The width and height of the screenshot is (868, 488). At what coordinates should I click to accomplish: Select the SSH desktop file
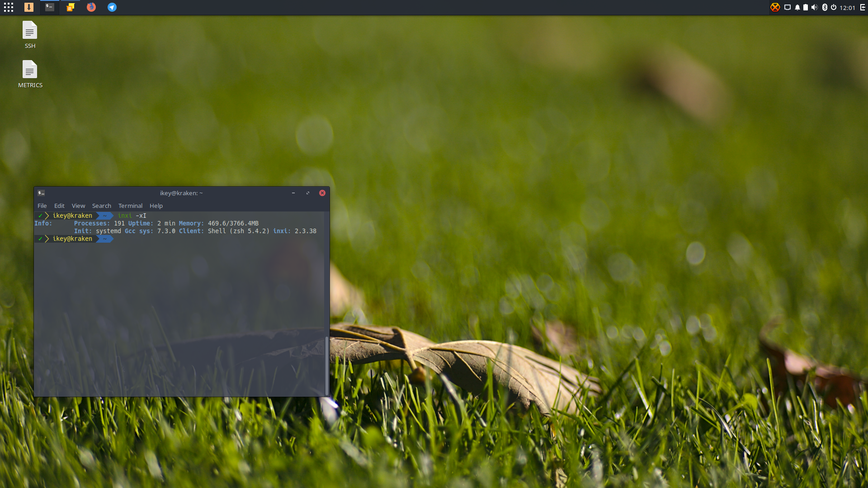pyautogui.click(x=30, y=35)
